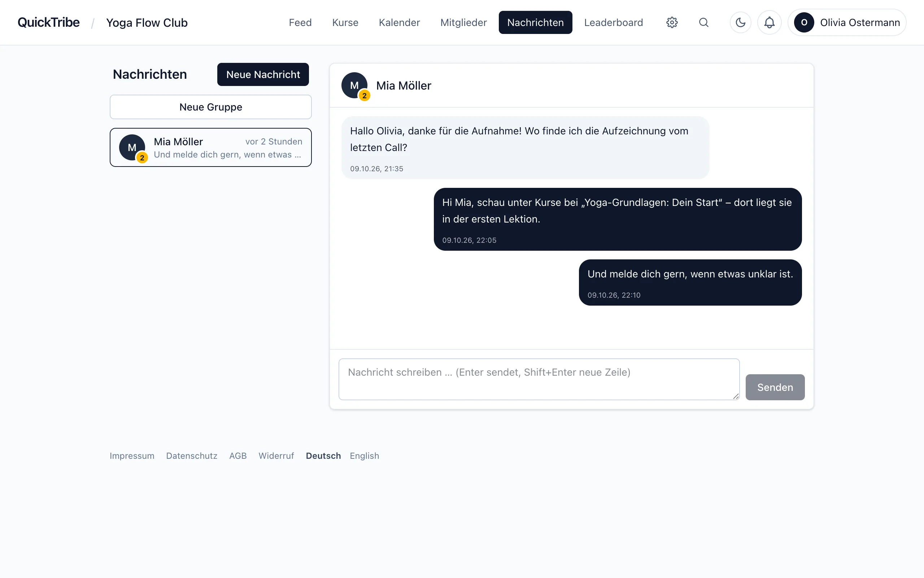Screen dimensions: 924x578
Task: Click the timestamp 09.10.26, 22:10
Action: click(x=614, y=295)
